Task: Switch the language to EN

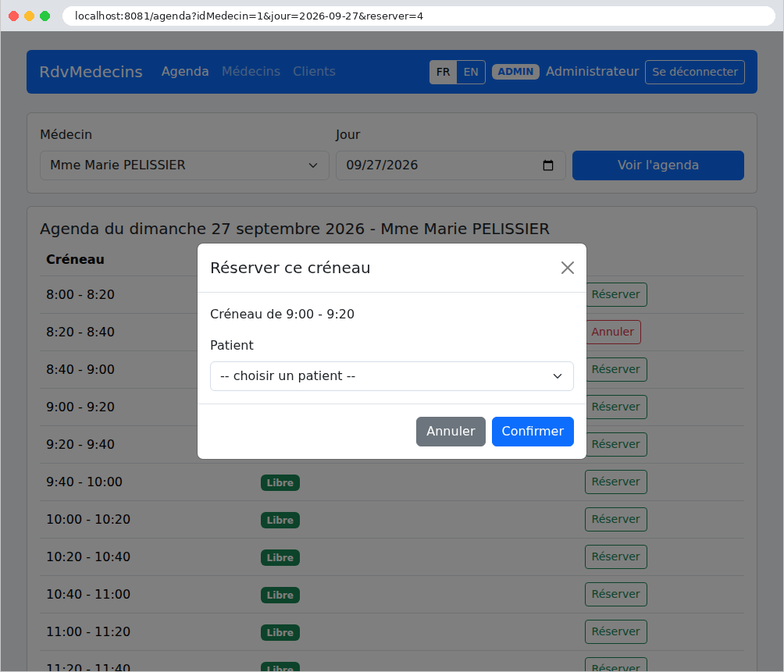Action: (471, 72)
